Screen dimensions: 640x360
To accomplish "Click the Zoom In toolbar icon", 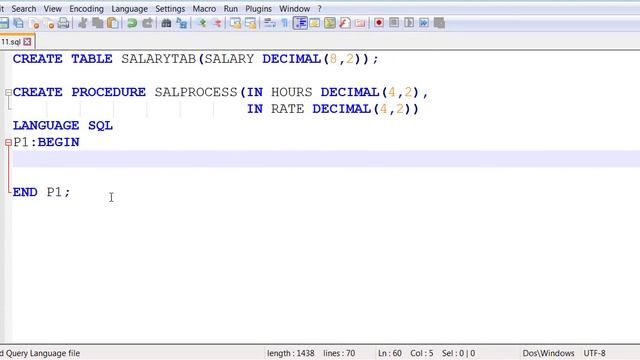I will coord(202,23).
